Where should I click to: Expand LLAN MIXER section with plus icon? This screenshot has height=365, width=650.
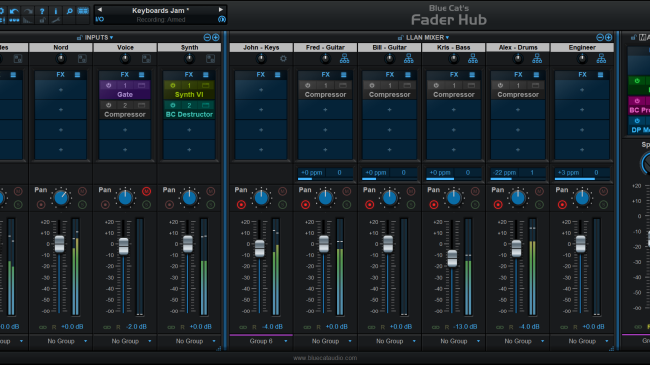608,37
